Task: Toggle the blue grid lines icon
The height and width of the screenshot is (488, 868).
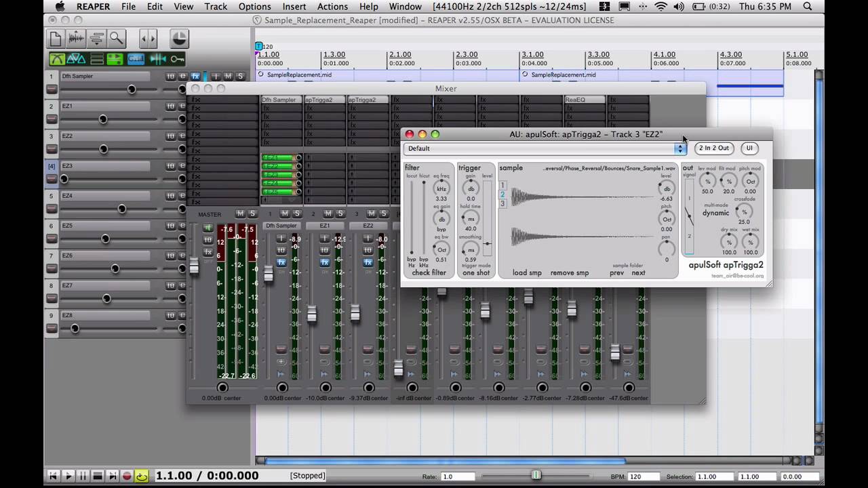Action: tap(136, 59)
